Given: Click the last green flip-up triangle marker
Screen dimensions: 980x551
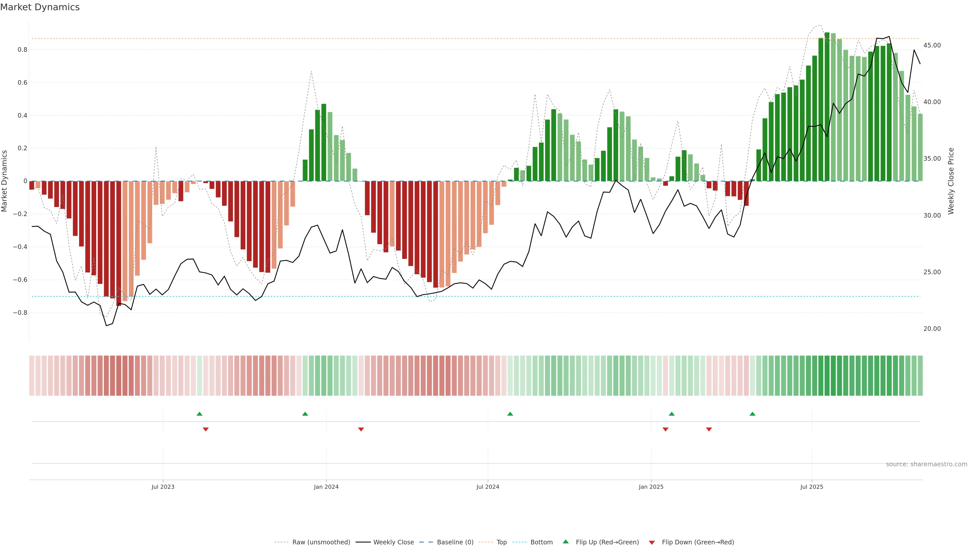Looking at the screenshot, I should [x=753, y=414].
